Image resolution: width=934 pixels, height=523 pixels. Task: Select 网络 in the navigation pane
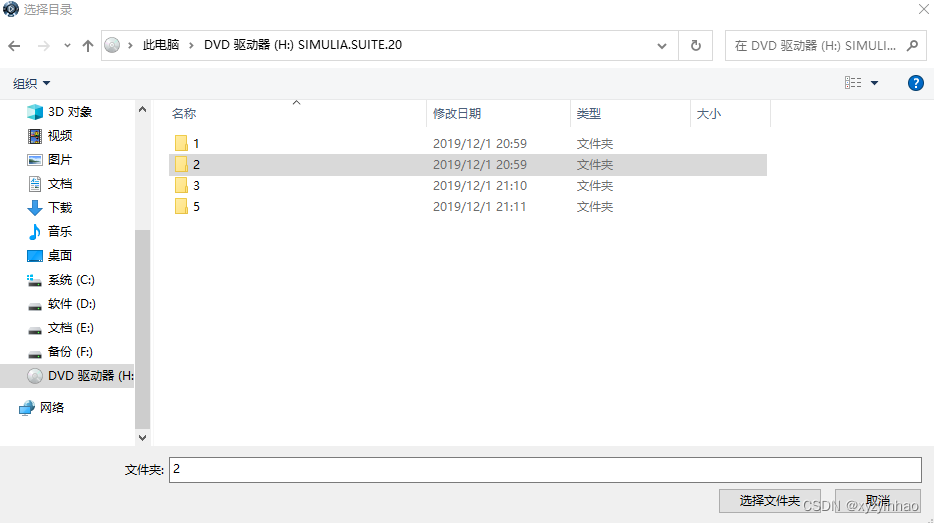pyautogui.click(x=51, y=408)
